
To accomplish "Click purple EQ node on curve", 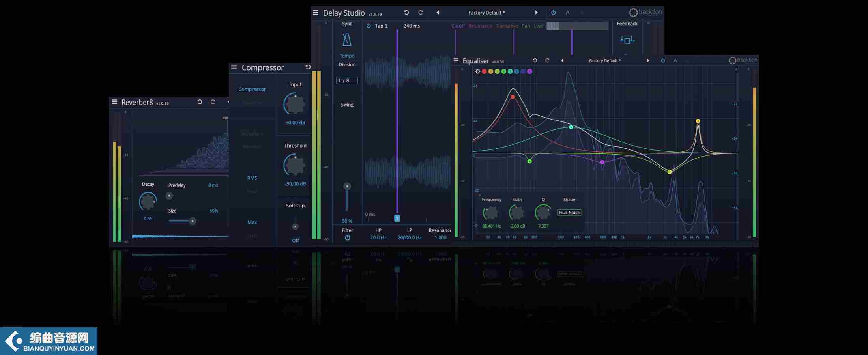I will (602, 162).
